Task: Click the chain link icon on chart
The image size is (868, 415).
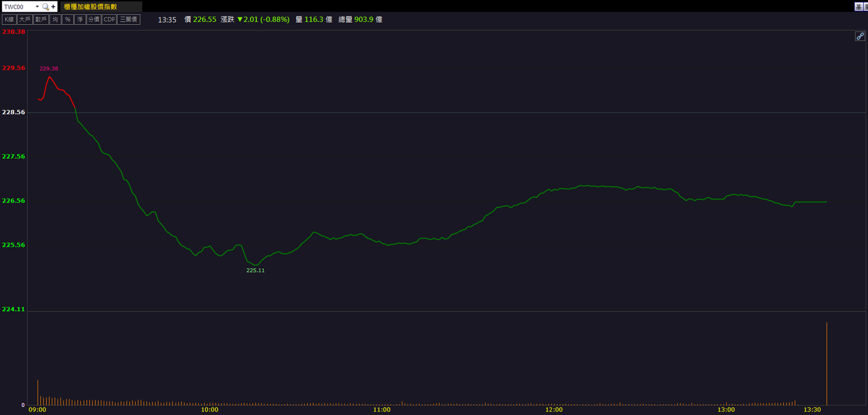Action: click(859, 36)
